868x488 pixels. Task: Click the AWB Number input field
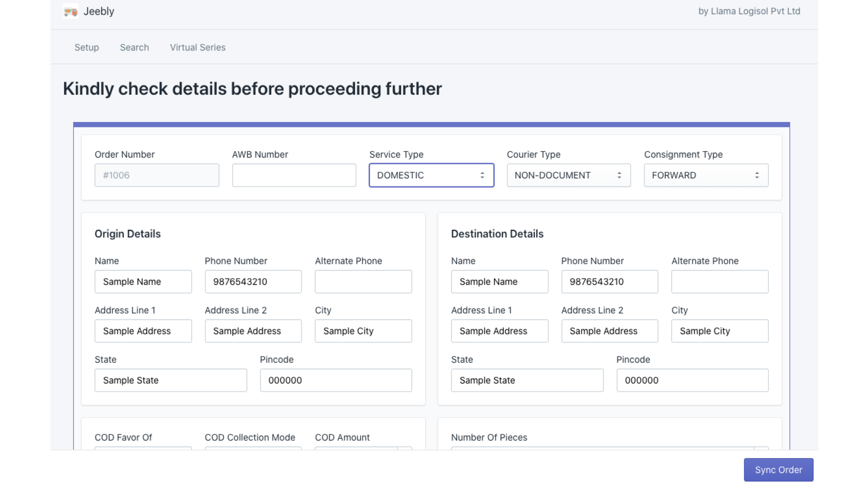coord(293,175)
